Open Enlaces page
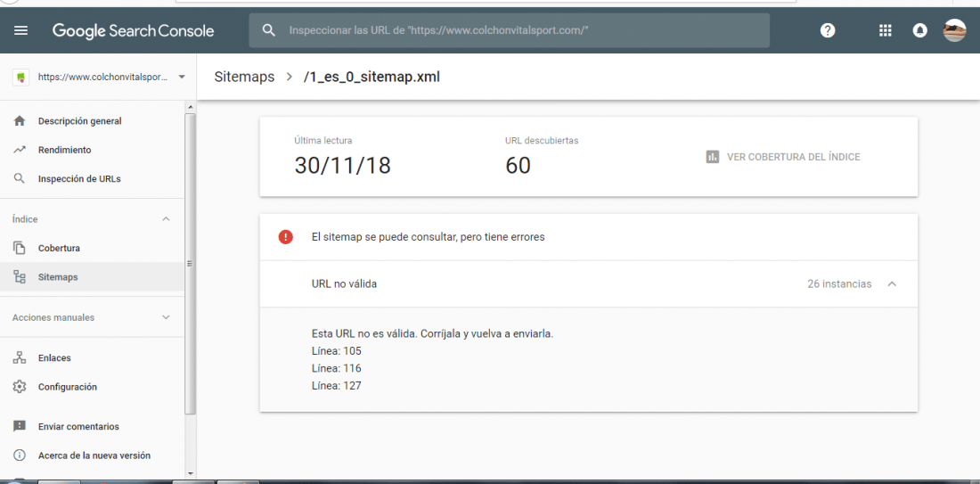This screenshot has width=980, height=484. coord(54,358)
